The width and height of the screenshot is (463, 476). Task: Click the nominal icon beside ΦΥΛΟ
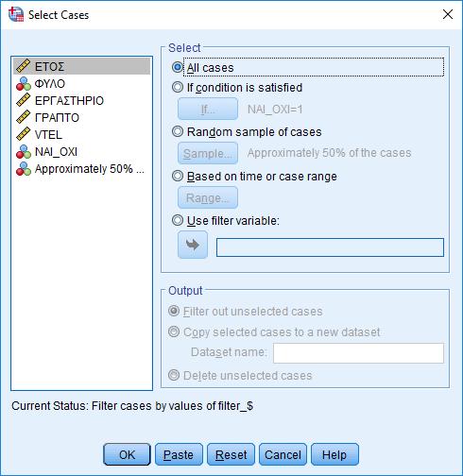pos(24,83)
